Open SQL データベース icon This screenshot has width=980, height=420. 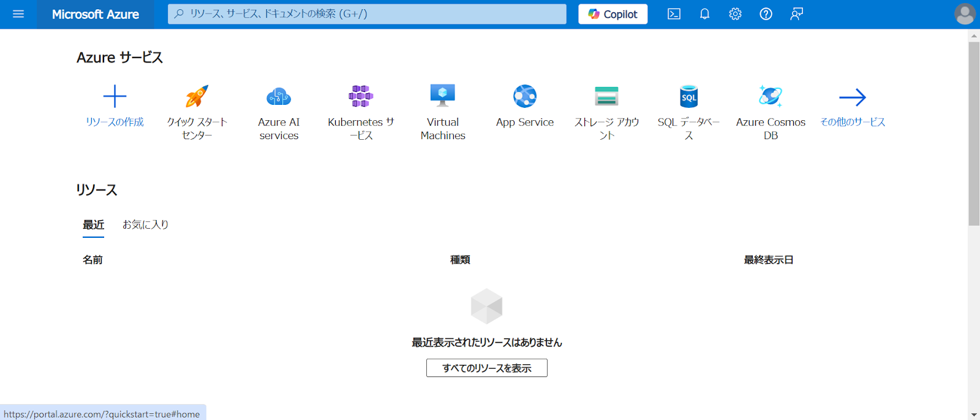click(689, 96)
